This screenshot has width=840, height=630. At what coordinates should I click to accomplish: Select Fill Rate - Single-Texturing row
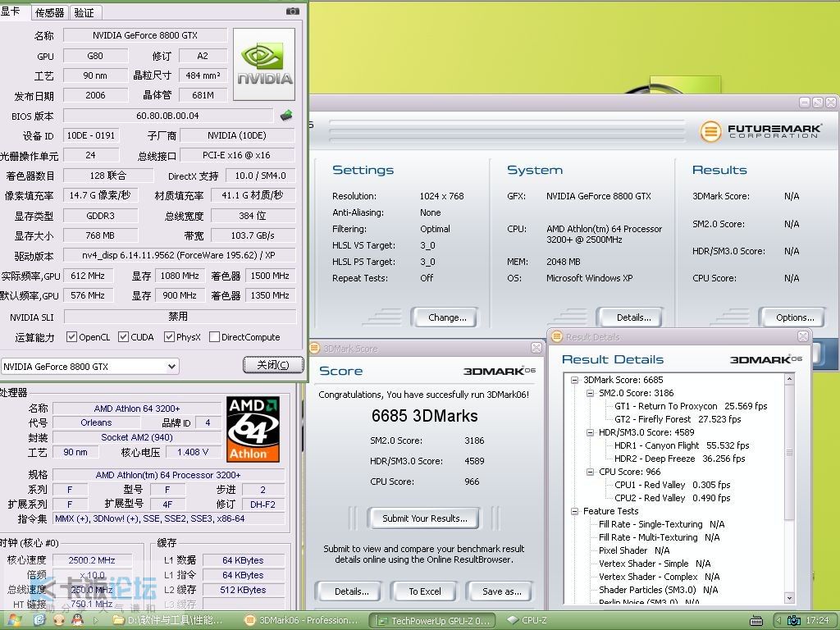coord(662,524)
